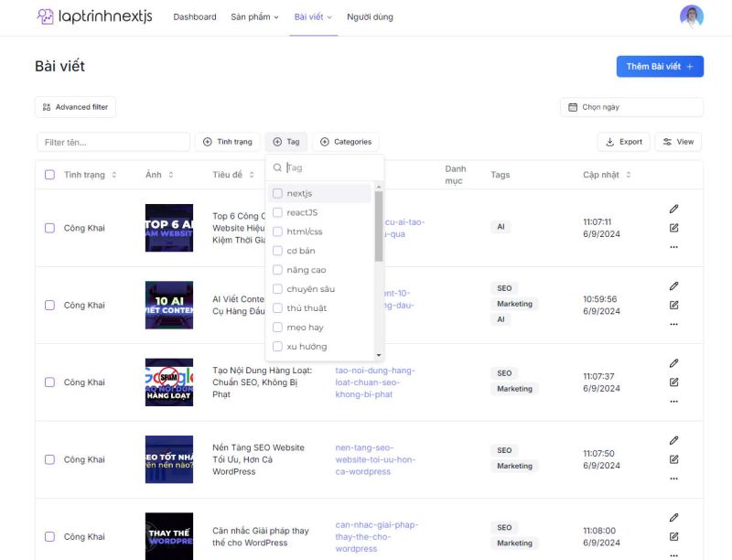Click the user avatar in the top right

click(x=691, y=16)
